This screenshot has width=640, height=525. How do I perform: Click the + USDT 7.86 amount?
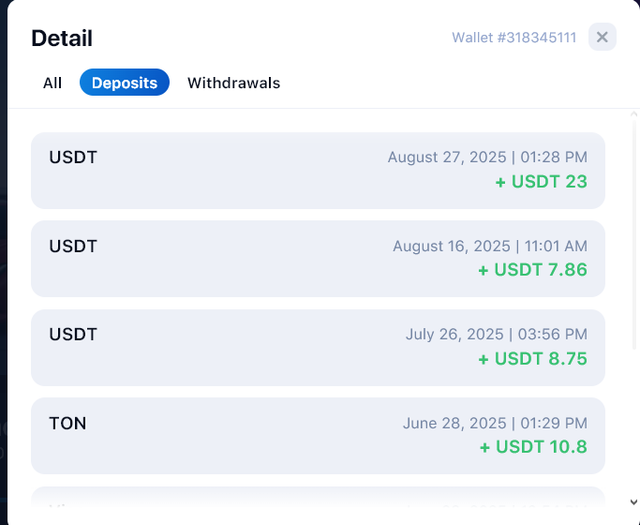(533, 270)
